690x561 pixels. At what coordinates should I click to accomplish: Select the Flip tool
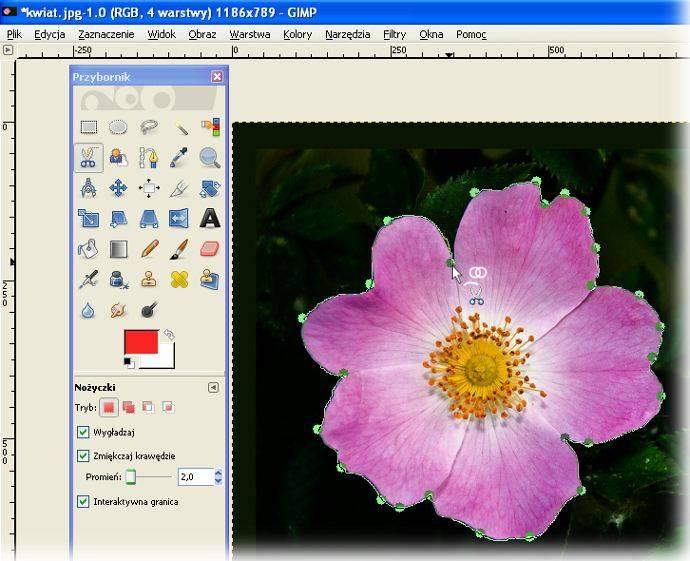tap(180, 218)
